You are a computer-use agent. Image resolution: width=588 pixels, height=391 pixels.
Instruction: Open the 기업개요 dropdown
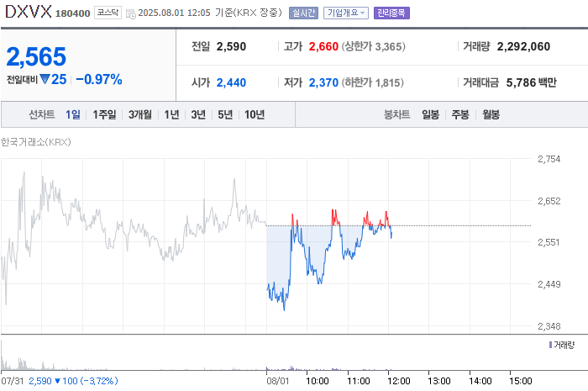(346, 13)
